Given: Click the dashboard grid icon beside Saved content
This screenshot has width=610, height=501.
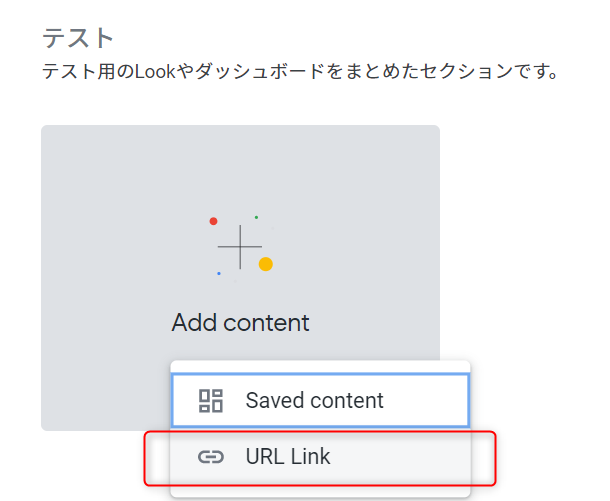Looking at the screenshot, I should pyautogui.click(x=210, y=401).
